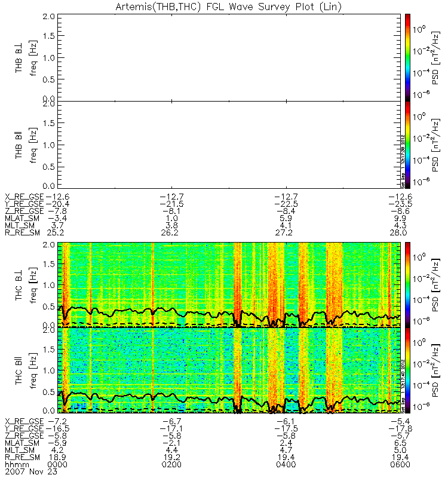Click the date label 2007 Nov 23
Viewport: 448px width, 478px height.
31,471
